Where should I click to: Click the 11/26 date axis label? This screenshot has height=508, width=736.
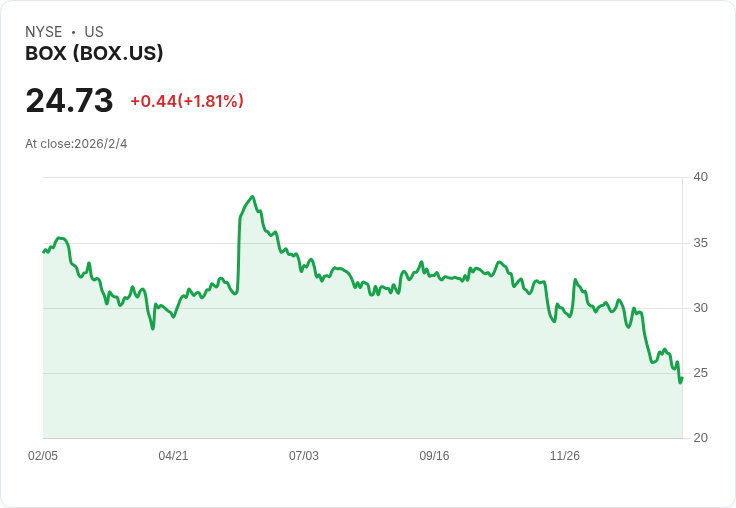(565, 455)
